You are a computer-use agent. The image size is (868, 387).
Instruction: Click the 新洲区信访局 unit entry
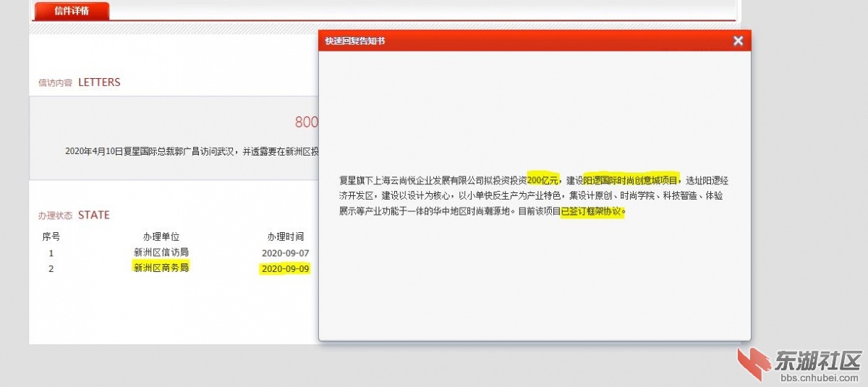(161, 252)
